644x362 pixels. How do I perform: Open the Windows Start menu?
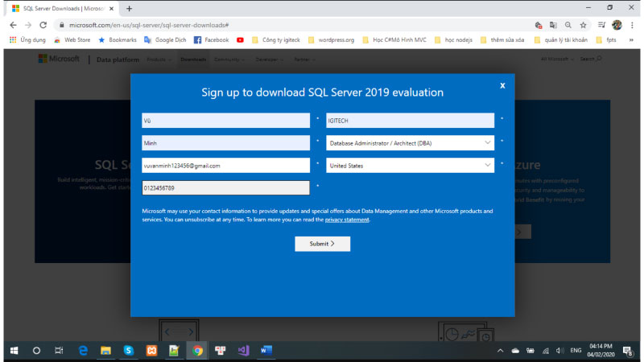(x=14, y=351)
